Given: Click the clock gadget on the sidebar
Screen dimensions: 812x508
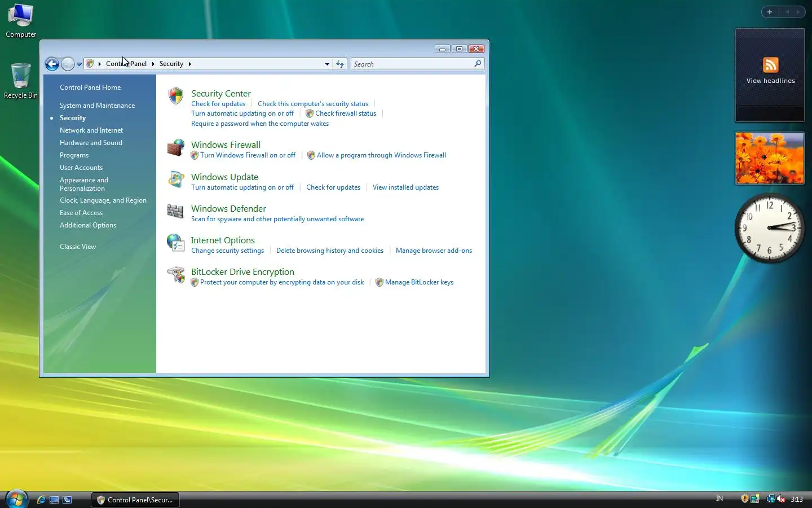Looking at the screenshot, I should [769, 227].
